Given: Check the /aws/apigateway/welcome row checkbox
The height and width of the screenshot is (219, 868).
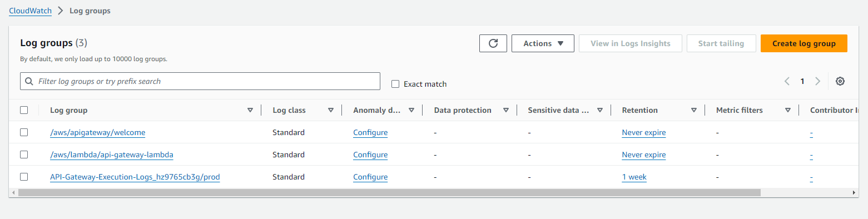Looking at the screenshot, I should (x=24, y=132).
